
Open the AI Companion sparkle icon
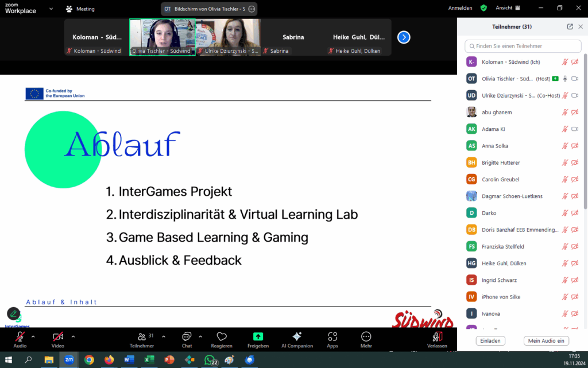(x=297, y=337)
